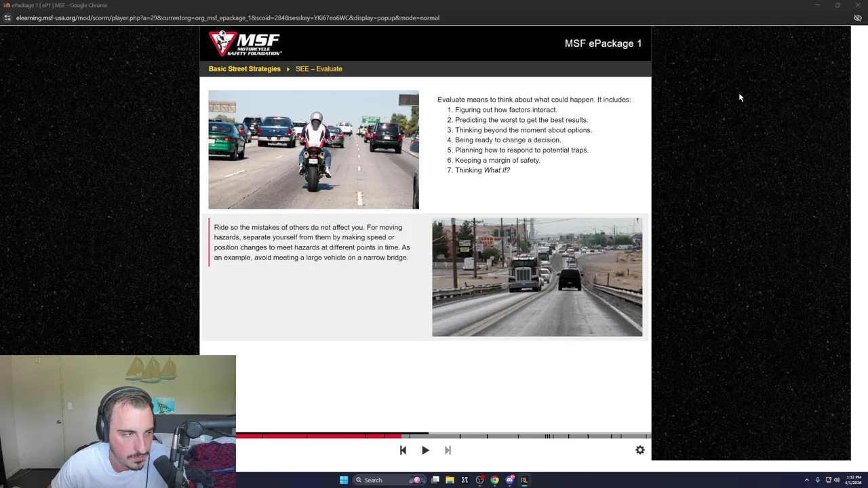Viewport: 868px width, 488px height.
Task: Open the player settings gear
Action: 639,450
